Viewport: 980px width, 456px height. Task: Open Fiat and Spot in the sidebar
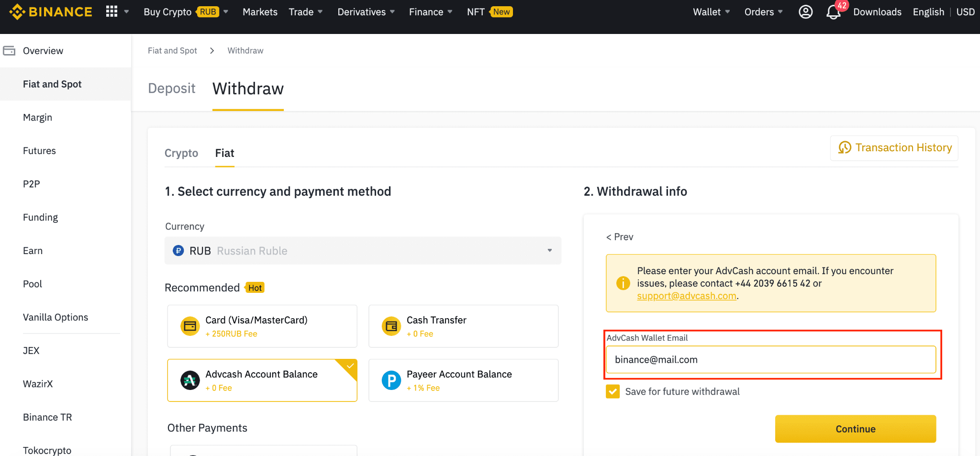(x=66, y=84)
